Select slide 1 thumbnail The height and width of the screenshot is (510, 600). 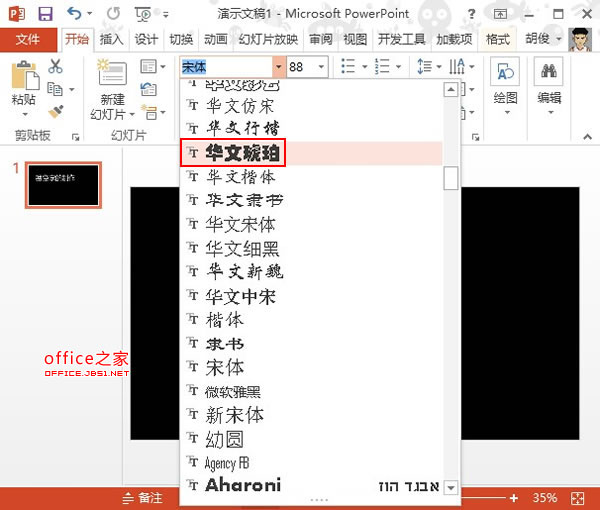pyautogui.click(x=64, y=185)
